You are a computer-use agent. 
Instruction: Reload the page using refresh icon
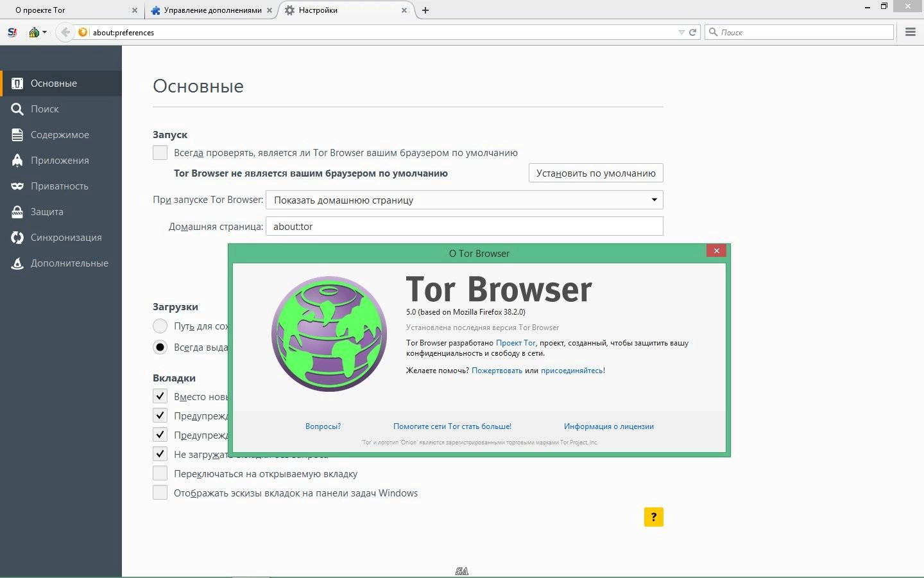(x=693, y=32)
